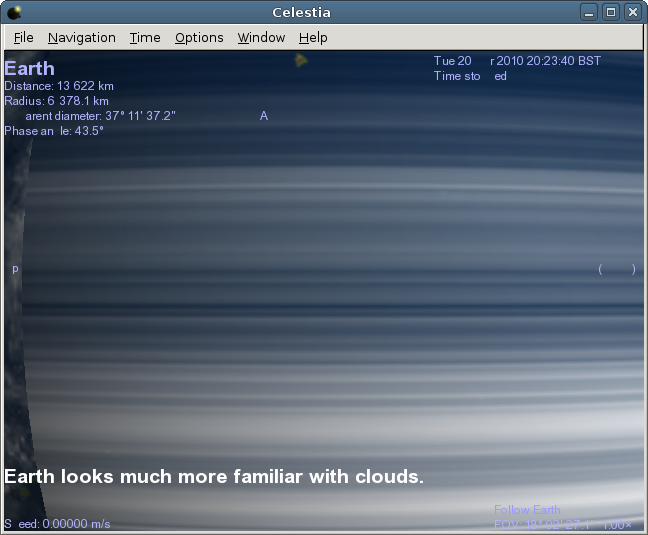Minimize the Celestia window
This screenshot has height=535, width=648.
591,12
